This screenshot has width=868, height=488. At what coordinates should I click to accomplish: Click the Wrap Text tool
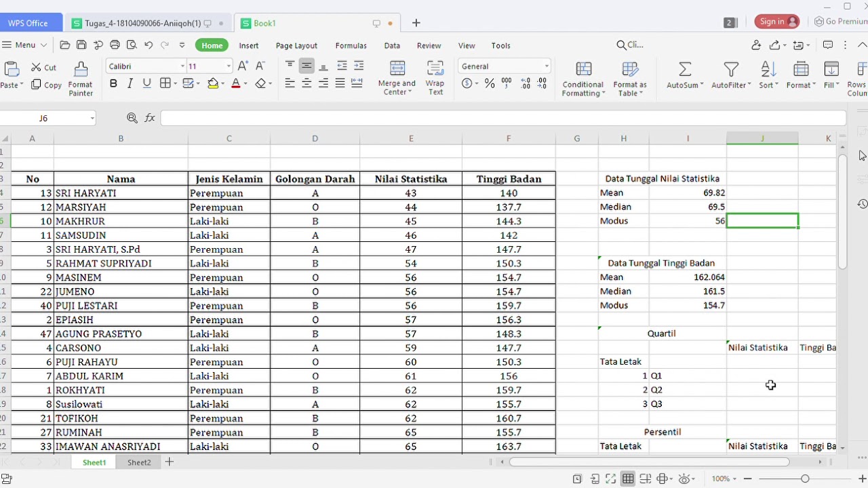(435, 78)
